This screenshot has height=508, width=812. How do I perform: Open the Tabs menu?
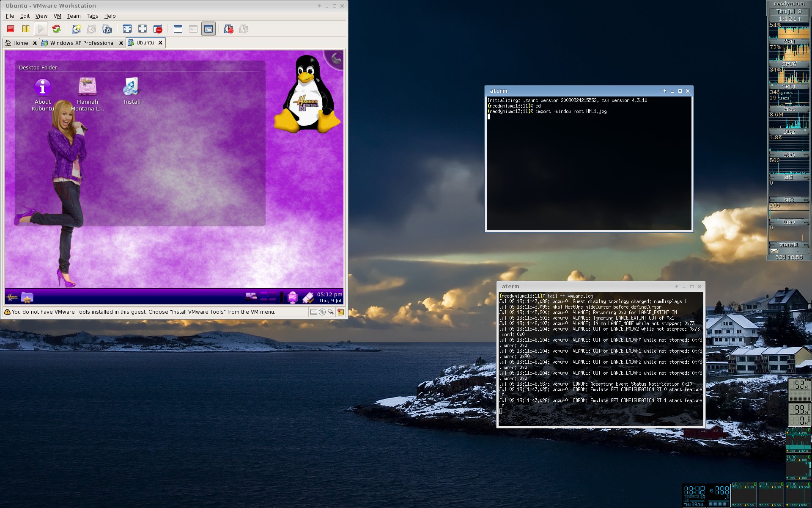click(x=92, y=16)
